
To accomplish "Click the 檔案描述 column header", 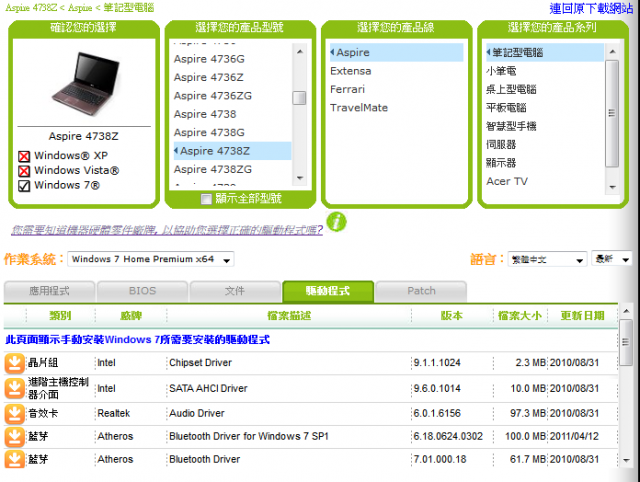I will [289, 315].
